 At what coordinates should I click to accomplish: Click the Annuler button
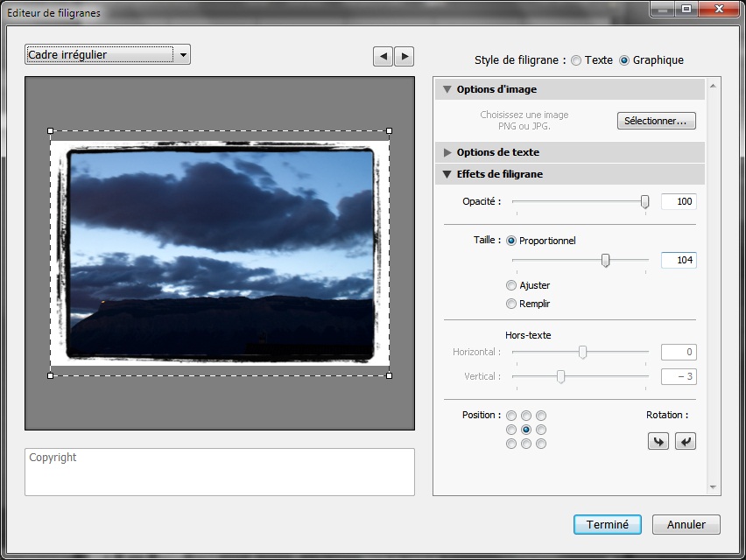[x=686, y=524]
